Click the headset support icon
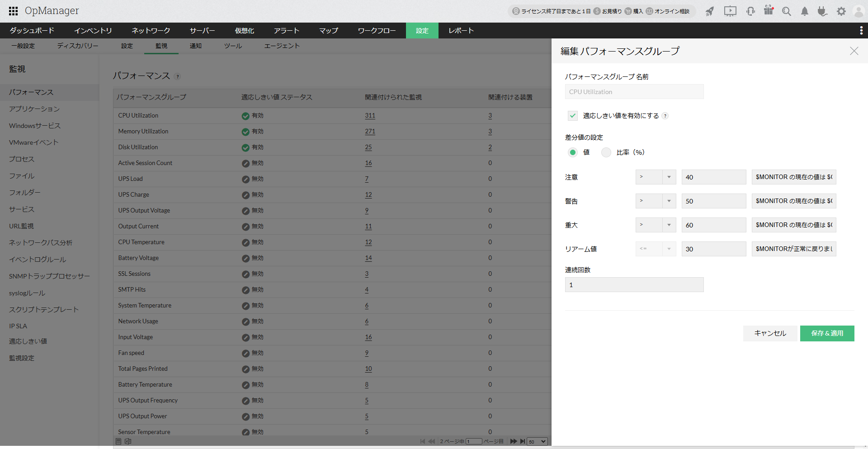The width and height of the screenshot is (868, 449). pos(750,11)
